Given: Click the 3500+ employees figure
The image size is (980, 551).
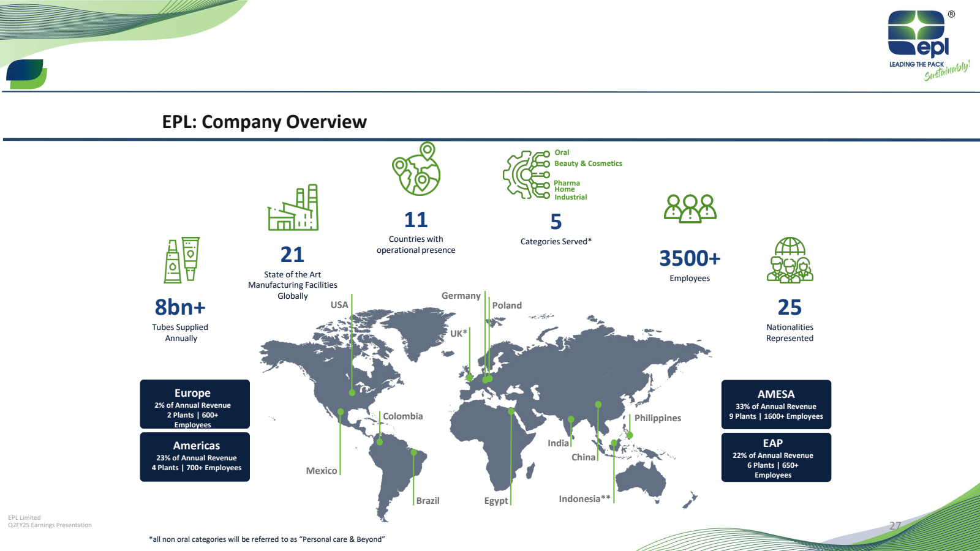Looking at the screenshot, I should (690, 258).
